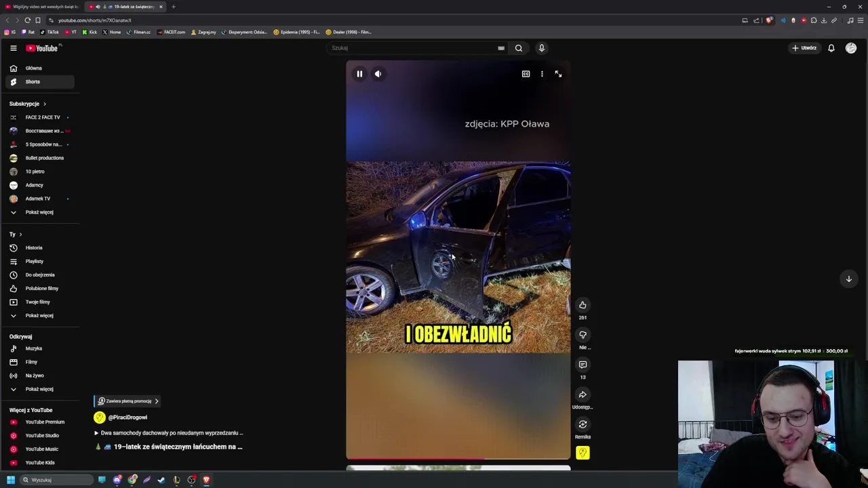Click the Remiks button
This screenshot has height=488, width=868.
(583, 424)
